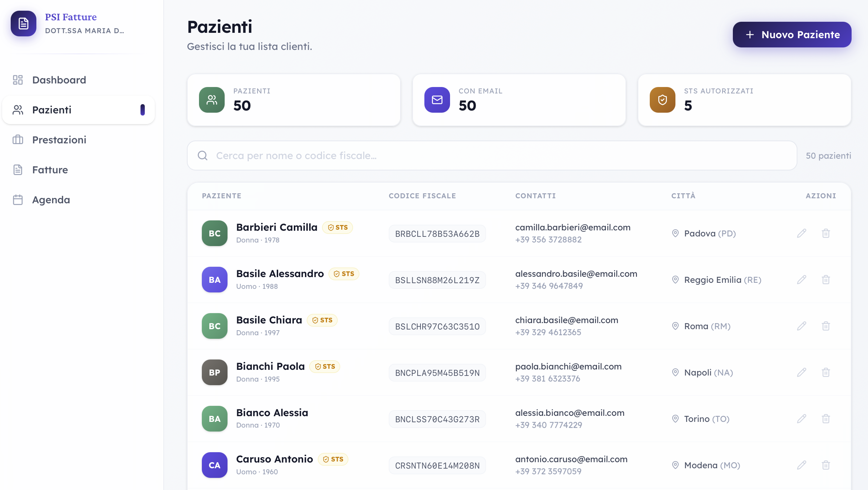Navigate to Agenda
This screenshot has height=490, width=868.
[51, 200]
